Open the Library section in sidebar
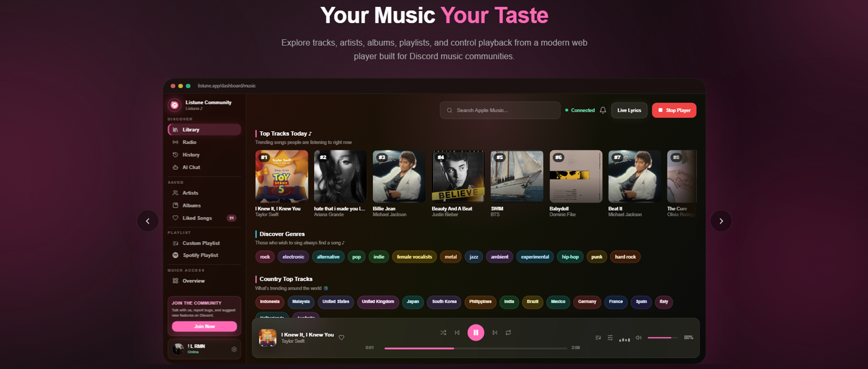 click(x=204, y=130)
